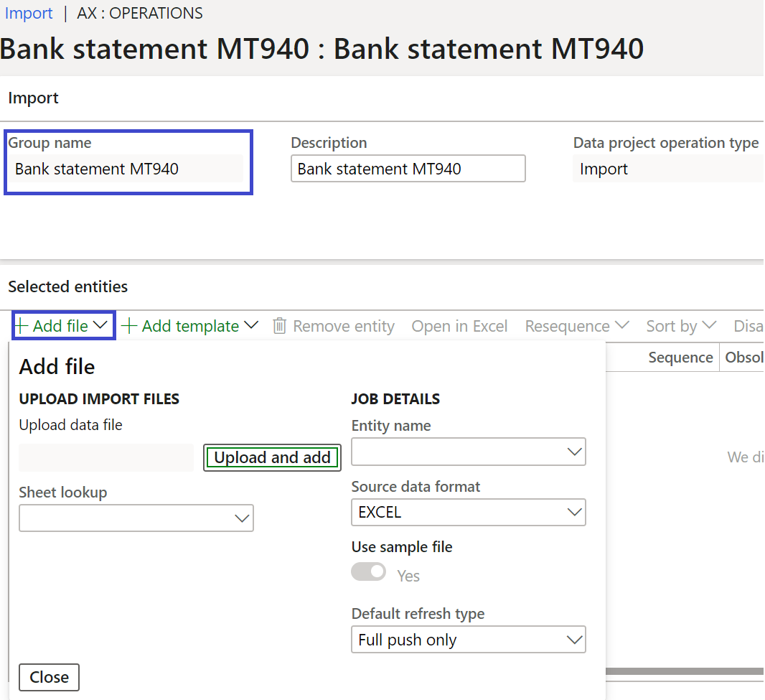Click the AX : OPERATIONS breadcrumb text
The image size is (765, 700).
click(x=139, y=13)
